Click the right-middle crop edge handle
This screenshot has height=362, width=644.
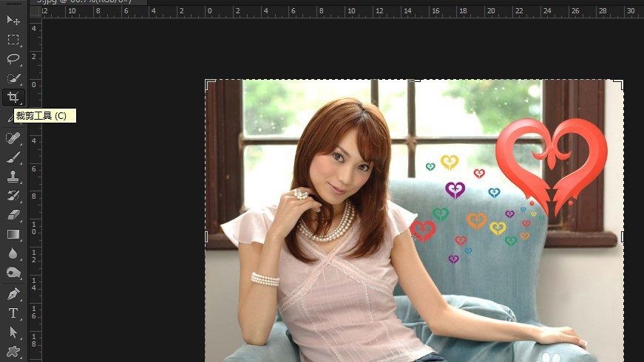coord(623,237)
